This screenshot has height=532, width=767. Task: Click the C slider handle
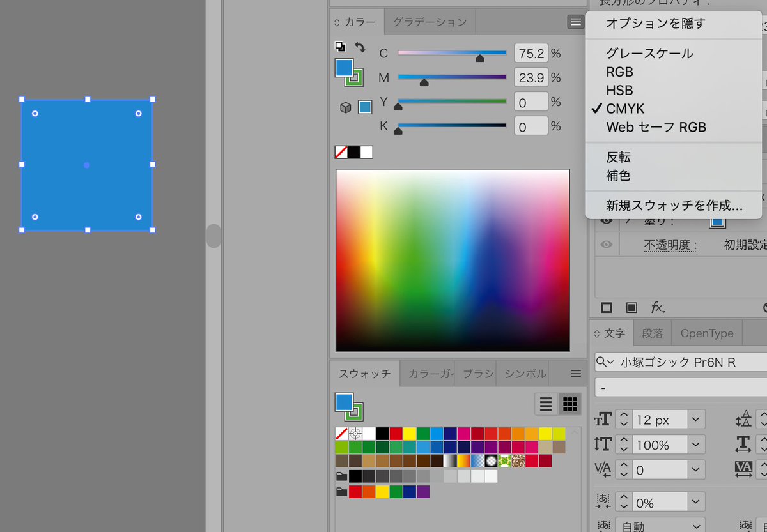click(480, 58)
